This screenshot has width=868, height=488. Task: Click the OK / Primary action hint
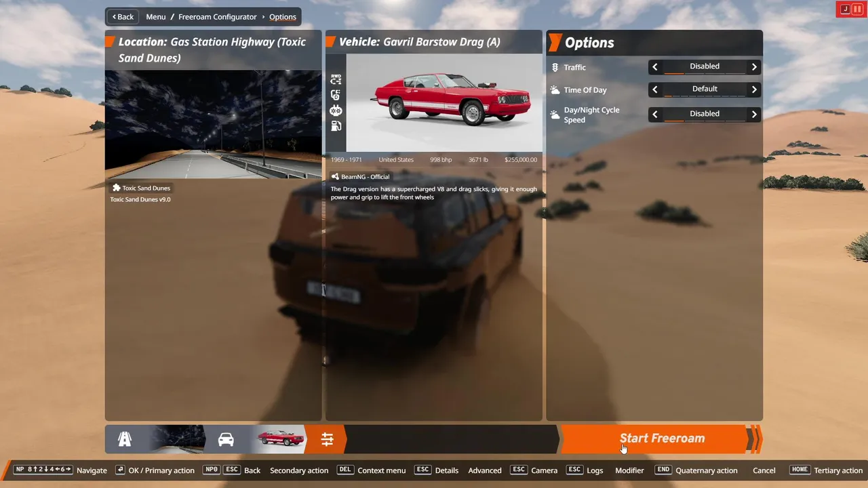(155, 470)
